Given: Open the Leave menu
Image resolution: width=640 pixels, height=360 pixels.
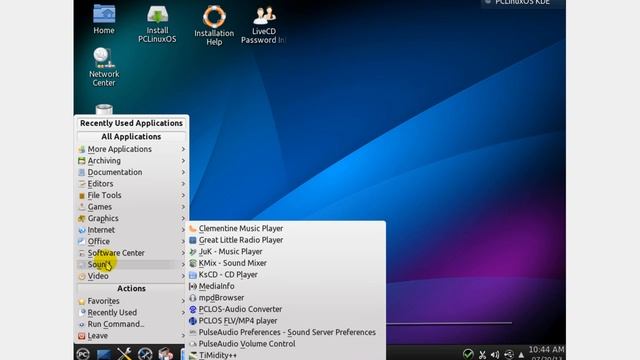Looking at the screenshot, I should pyautogui.click(x=131, y=336).
